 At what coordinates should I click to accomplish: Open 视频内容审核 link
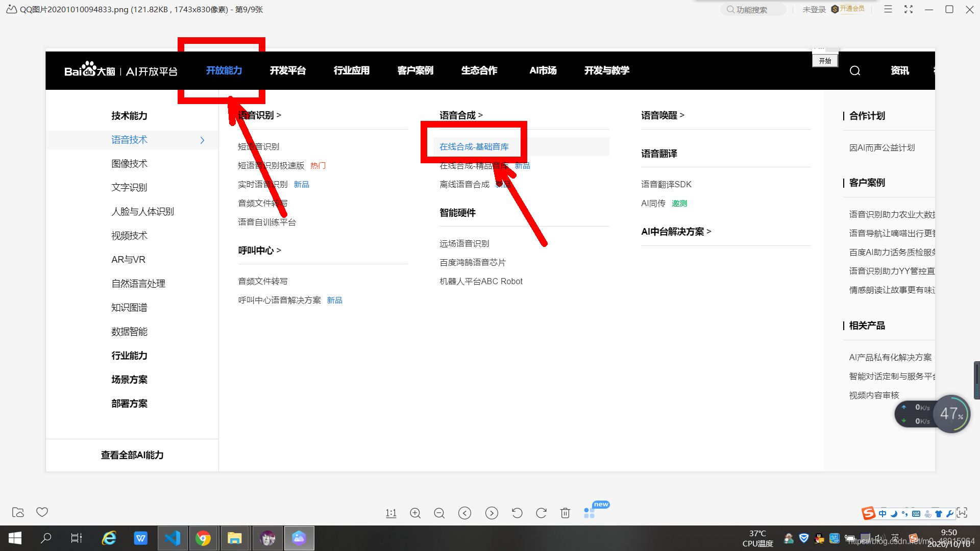pos(873,395)
